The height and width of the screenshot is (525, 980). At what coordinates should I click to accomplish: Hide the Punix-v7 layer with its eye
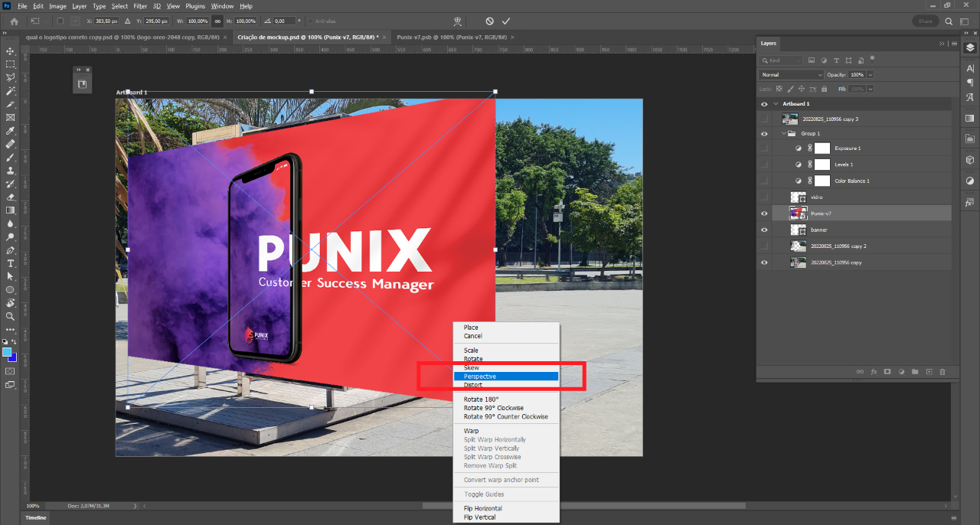tap(764, 214)
